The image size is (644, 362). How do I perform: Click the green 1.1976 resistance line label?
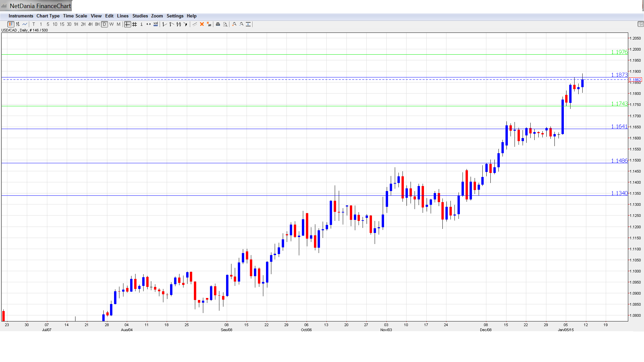tap(619, 52)
